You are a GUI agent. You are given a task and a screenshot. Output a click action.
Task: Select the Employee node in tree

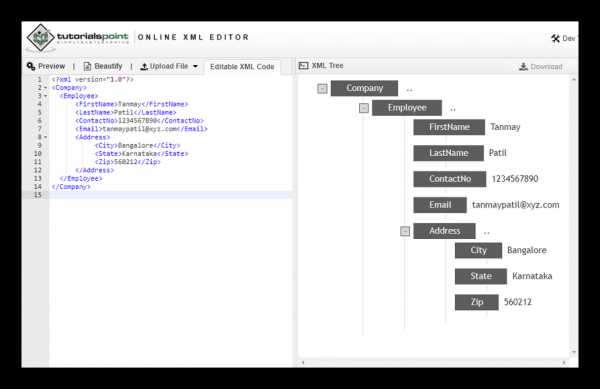(x=407, y=108)
